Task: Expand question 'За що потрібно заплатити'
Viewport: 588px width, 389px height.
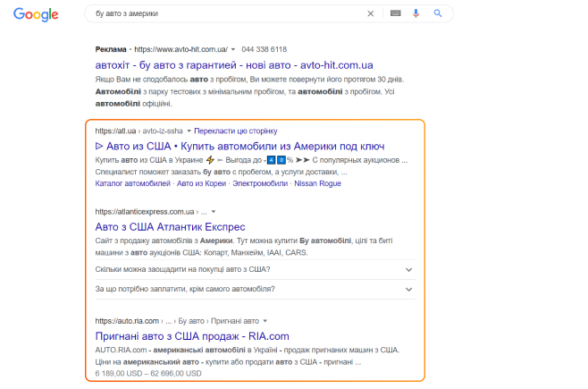Action: pyautogui.click(x=255, y=289)
